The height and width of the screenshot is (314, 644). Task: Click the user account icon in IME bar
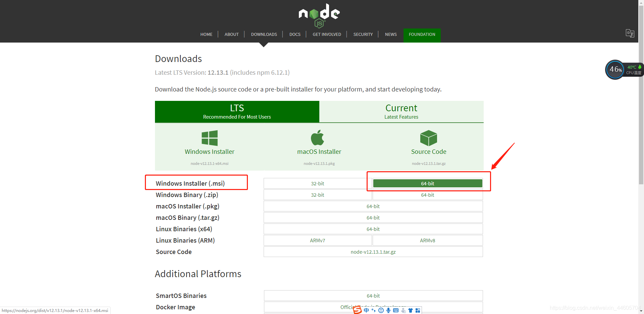(404, 310)
